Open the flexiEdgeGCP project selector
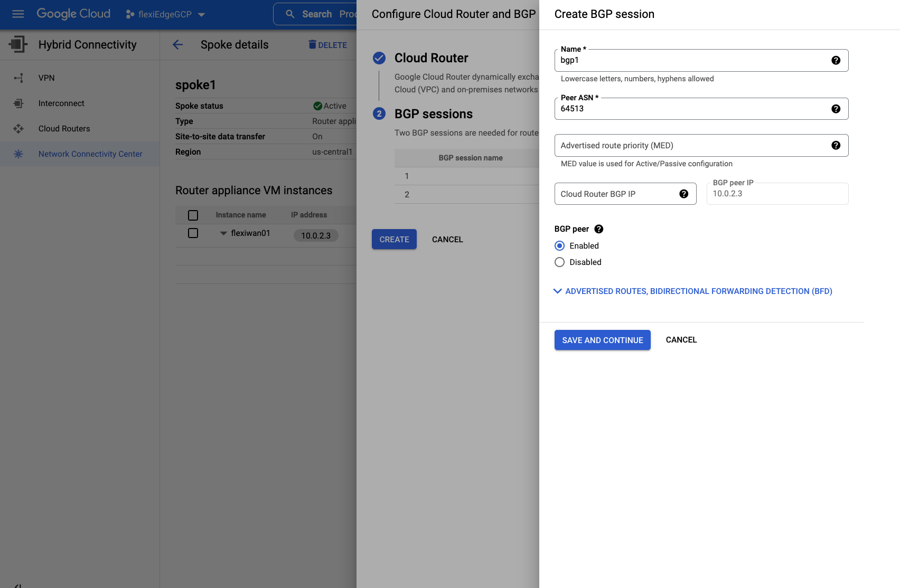Image resolution: width=900 pixels, height=588 pixels. 165,14
